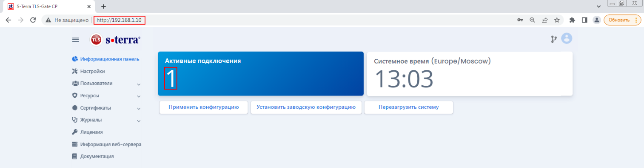
Task: Click the version branch icon
Action: (553, 39)
